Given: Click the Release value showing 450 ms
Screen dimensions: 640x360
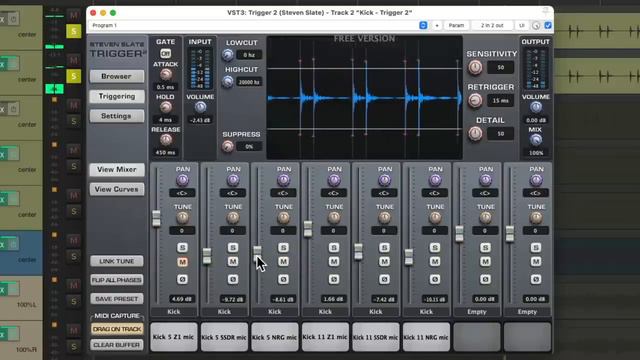Looking at the screenshot, I should (x=165, y=153).
